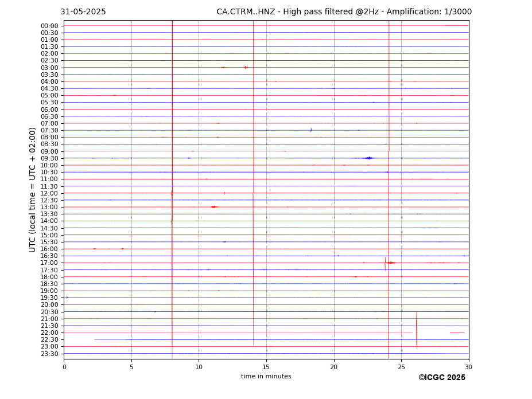Select the 20:30 time row label

coord(49,312)
